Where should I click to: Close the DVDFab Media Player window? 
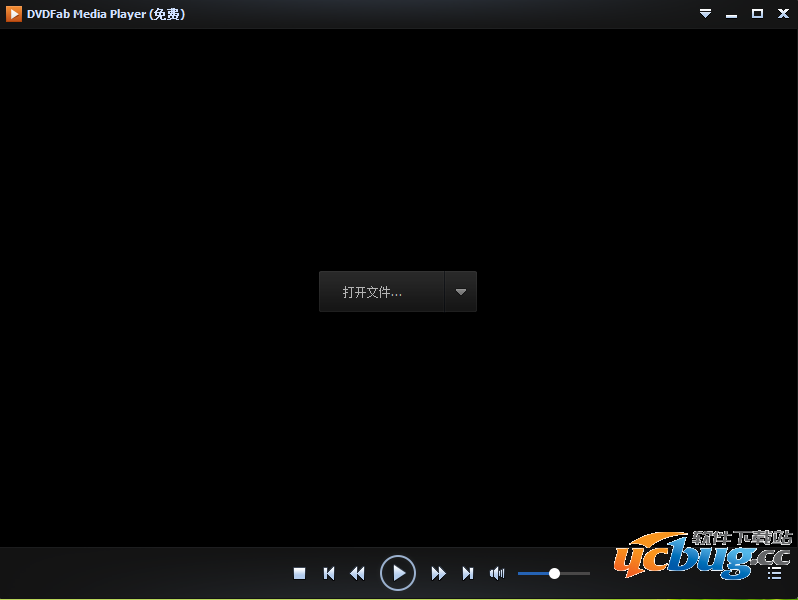(x=782, y=14)
